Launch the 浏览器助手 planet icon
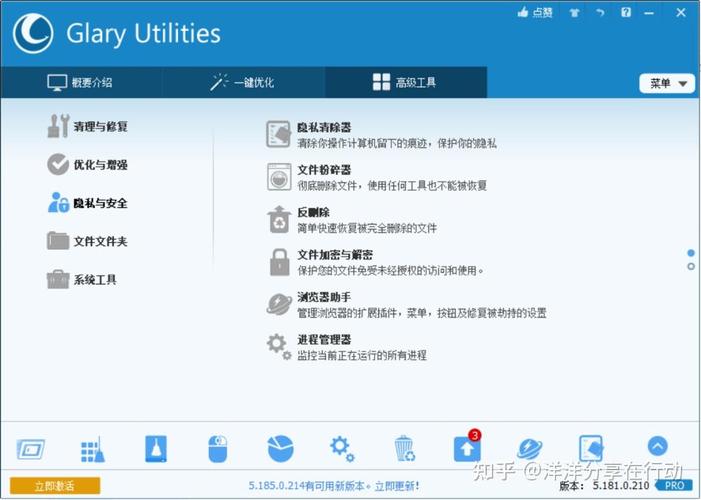Screen dimensions: 701x500 coord(279,304)
